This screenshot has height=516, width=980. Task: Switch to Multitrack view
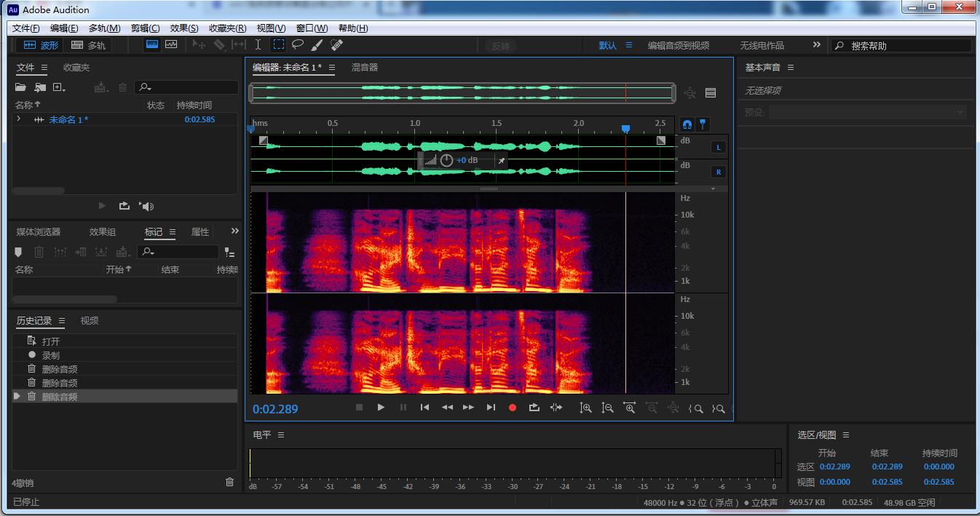click(x=88, y=45)
